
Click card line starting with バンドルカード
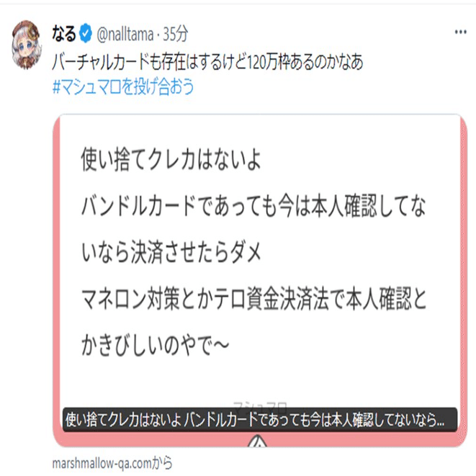click(x=253, y=206)
